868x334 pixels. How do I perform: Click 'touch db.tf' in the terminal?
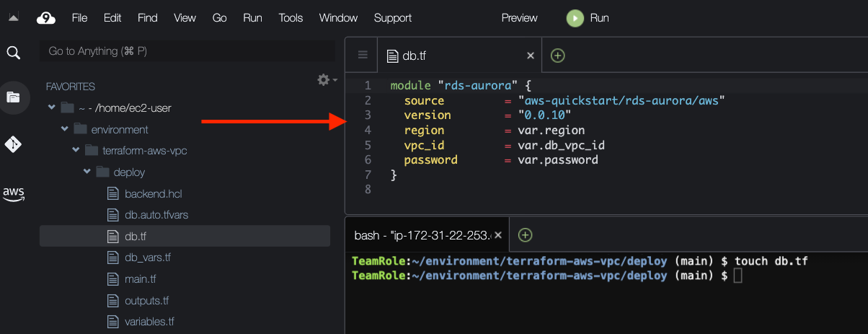pyautogui.click(x=771, y=260)
